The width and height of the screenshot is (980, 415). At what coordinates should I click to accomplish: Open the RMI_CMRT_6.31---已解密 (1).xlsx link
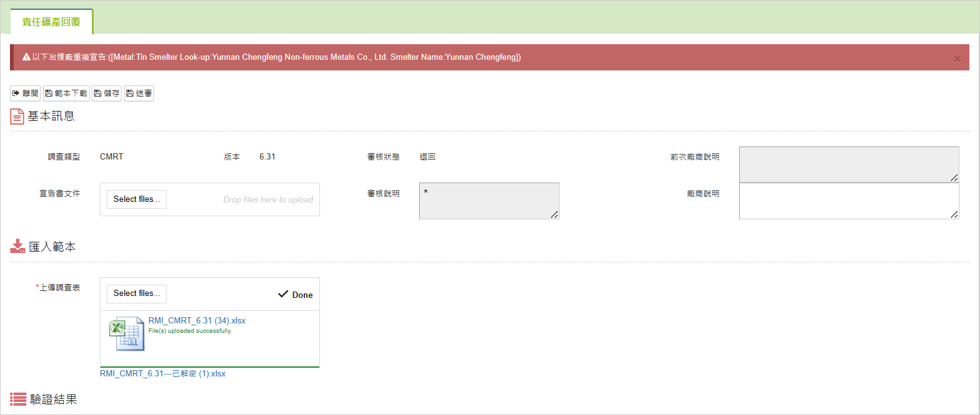coord(162,374)
